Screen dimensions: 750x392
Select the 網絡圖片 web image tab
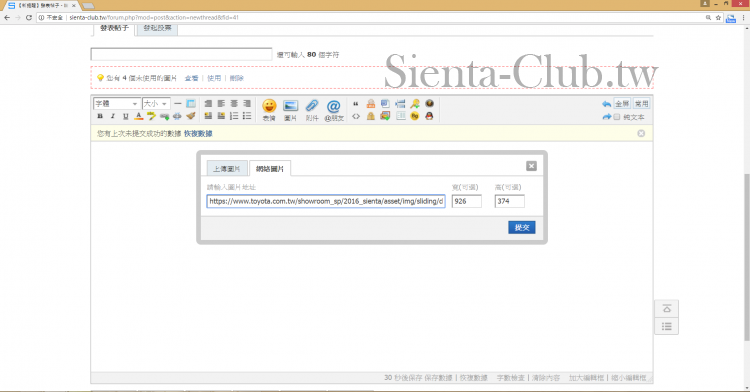(270, 169)
